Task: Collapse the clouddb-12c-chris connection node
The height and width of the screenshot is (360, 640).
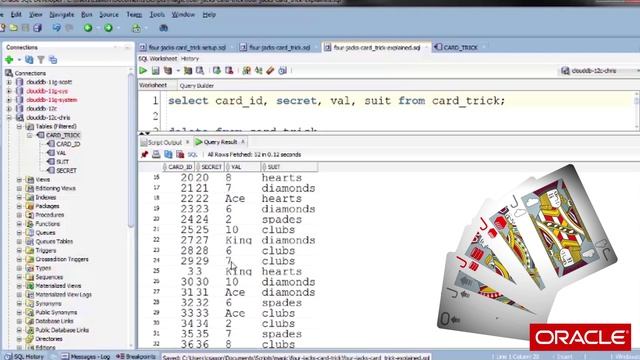Action: click(9, 118)
